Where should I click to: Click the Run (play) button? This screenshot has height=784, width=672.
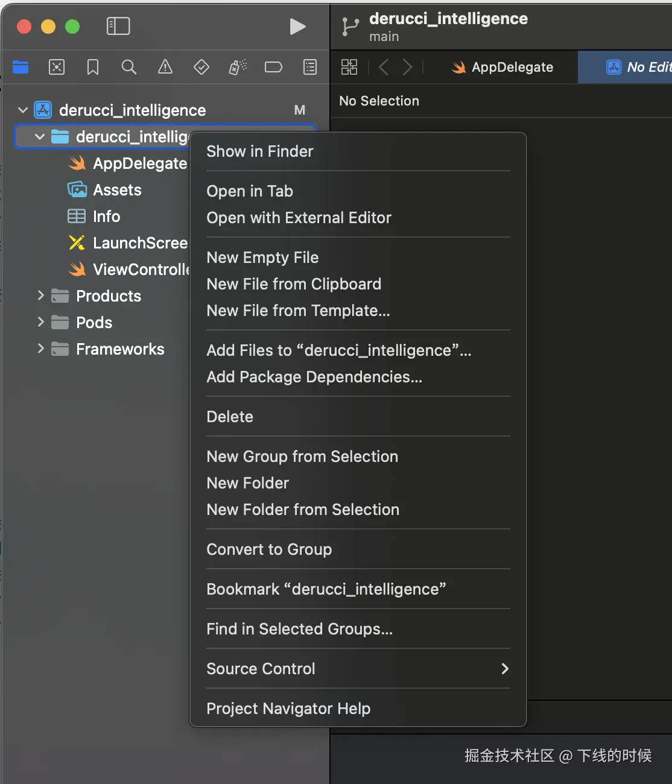tap(297, 27)
